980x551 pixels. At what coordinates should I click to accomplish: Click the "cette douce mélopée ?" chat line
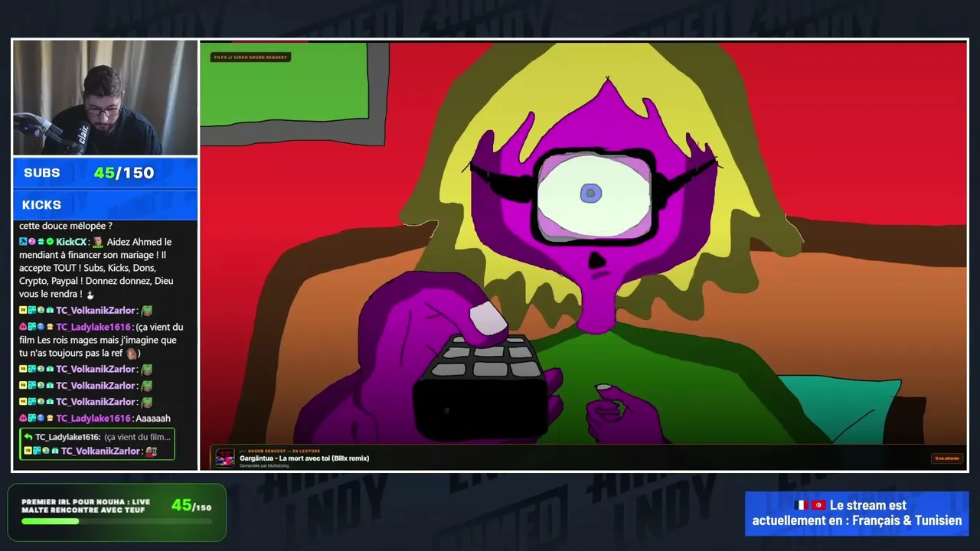tap(66, 226)
